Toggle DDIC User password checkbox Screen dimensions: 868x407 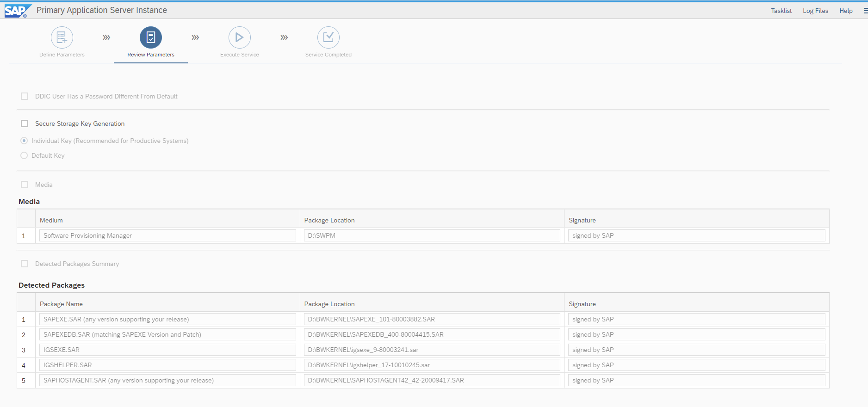point(25,96)
